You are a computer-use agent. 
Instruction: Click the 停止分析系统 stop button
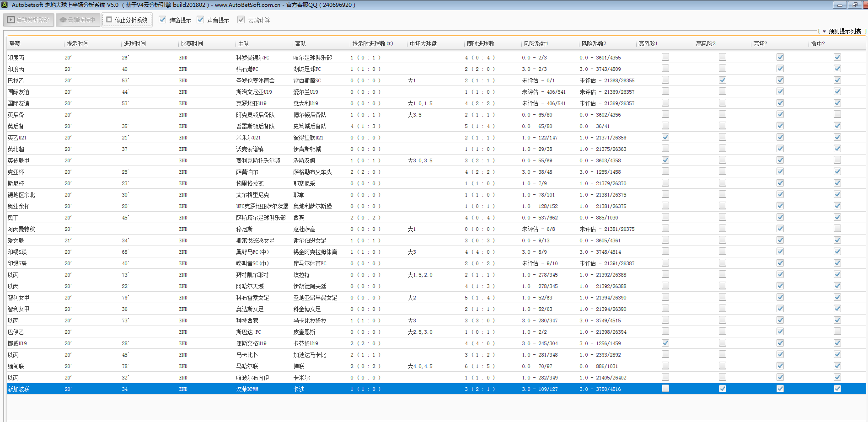tap(127, 20)
